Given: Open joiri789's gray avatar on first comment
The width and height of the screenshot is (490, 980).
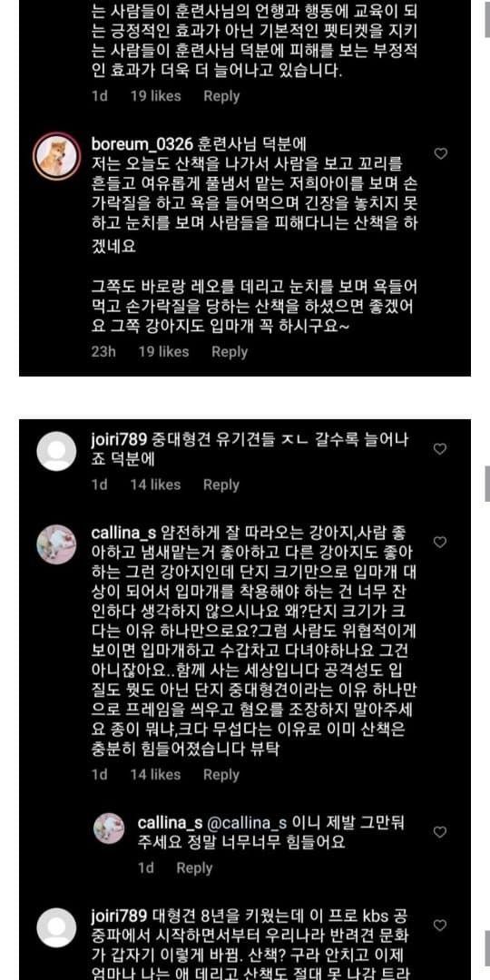Looking at the screenshot, I should (x=56, y=451).
